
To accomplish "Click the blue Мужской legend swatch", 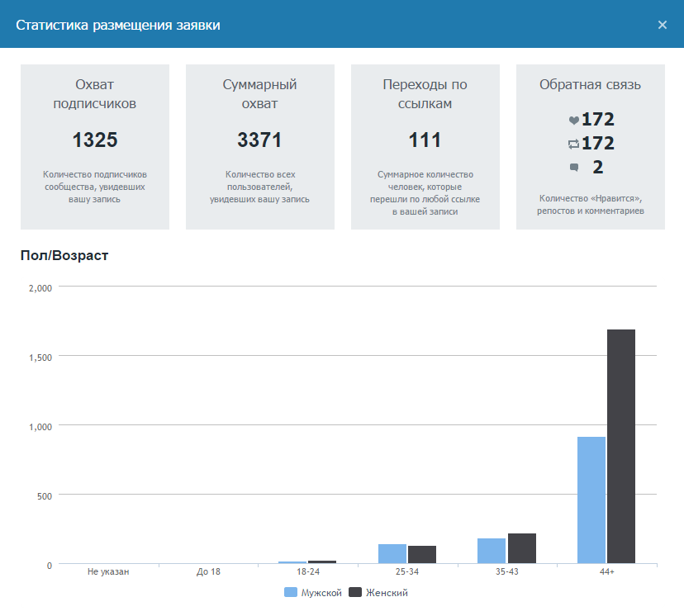I will pos(290,593).
